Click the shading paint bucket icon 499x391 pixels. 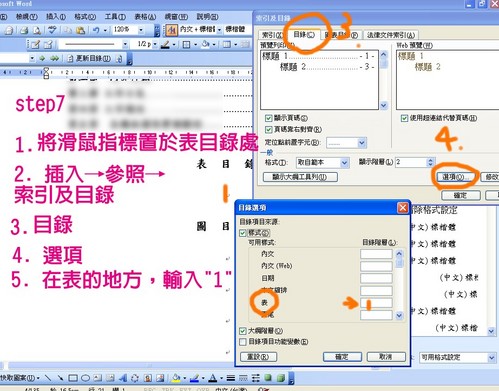(206, 44)
